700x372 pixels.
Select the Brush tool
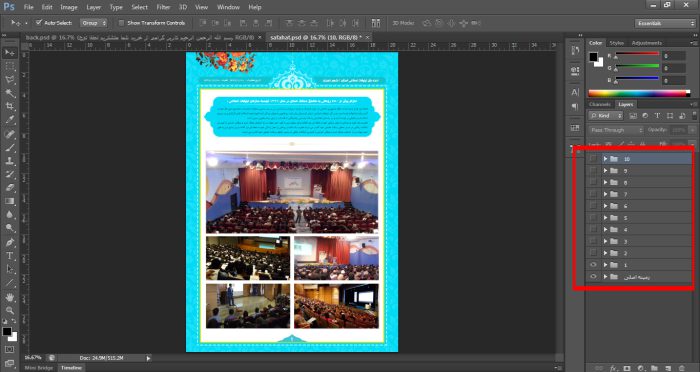coord(10,147)
